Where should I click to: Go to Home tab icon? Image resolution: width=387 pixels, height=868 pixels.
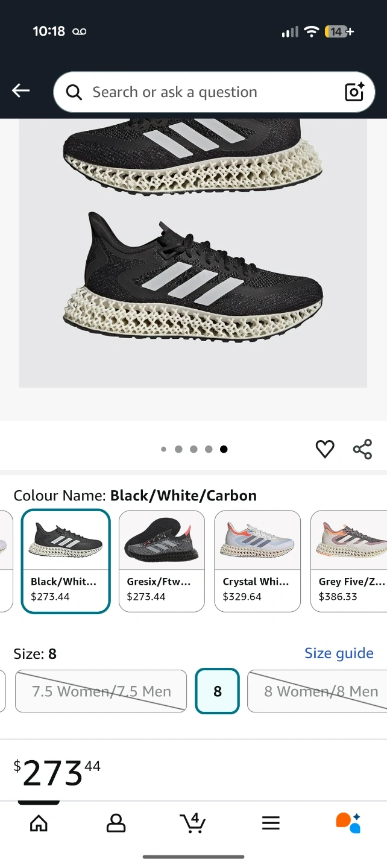coord(39,823)
